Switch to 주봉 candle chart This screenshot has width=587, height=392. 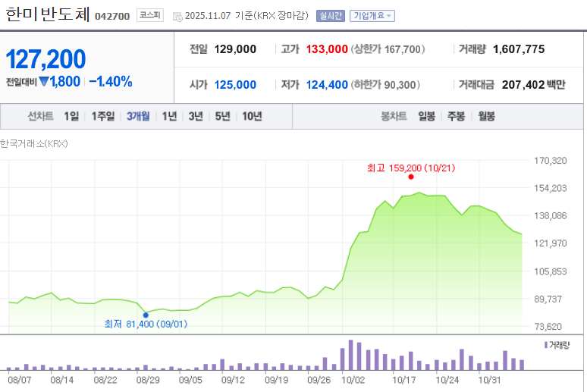456,117
